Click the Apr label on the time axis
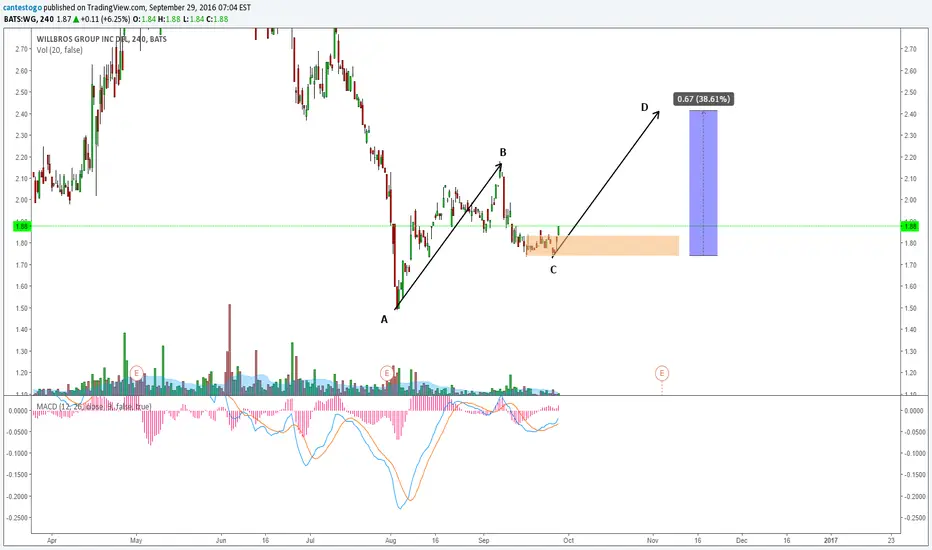The width and height of the screenshot is (932, 550). pos(52,540)
